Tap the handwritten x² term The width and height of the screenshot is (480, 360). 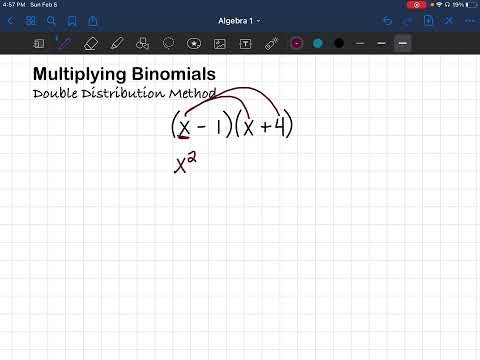(x=185, y=162)
